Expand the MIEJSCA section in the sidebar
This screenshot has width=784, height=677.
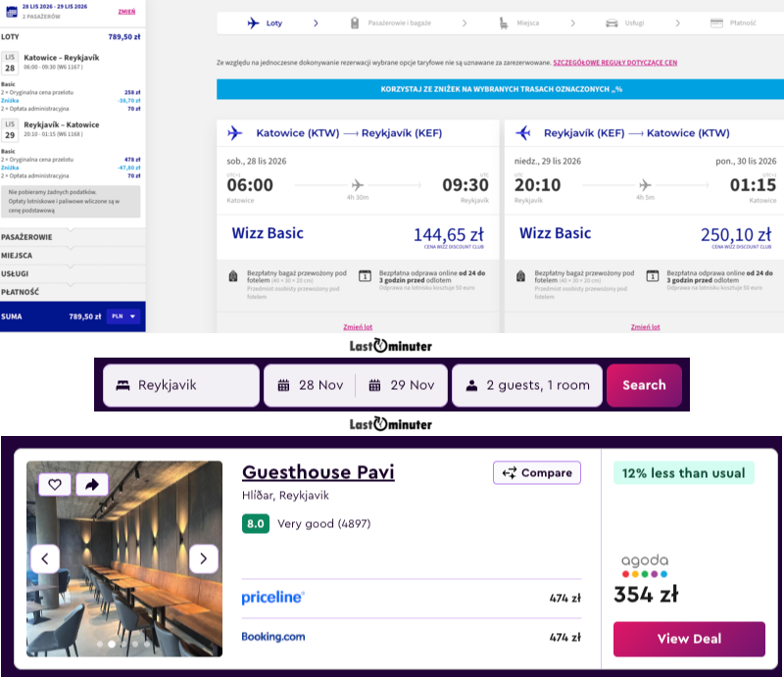73,256
